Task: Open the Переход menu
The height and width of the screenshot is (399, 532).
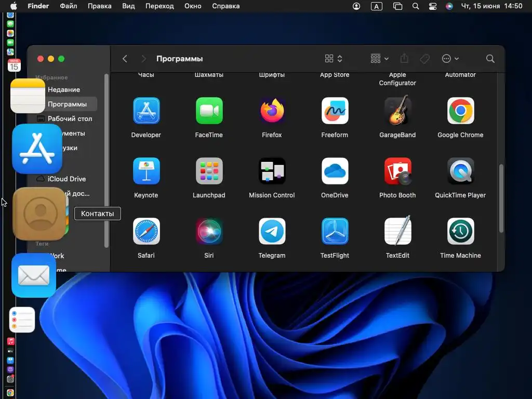Action: 159,6
